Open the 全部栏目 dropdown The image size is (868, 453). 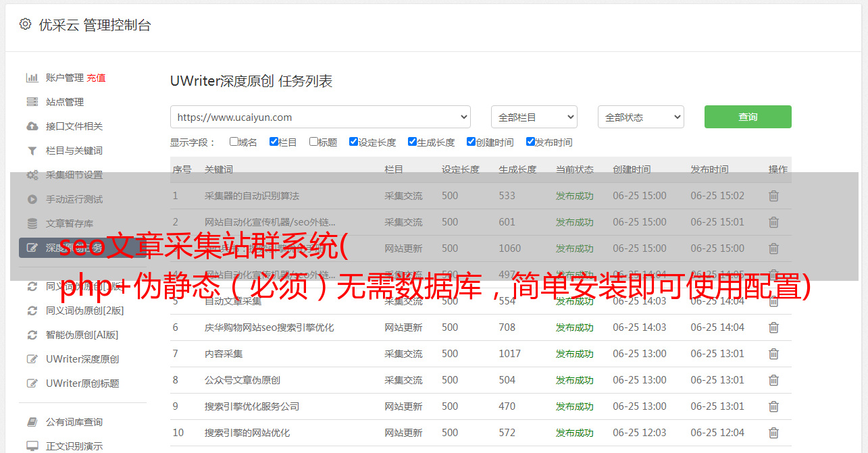(x=534, y=117)
